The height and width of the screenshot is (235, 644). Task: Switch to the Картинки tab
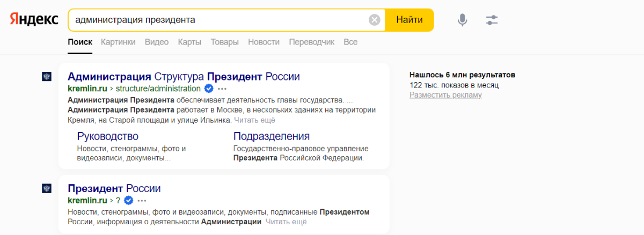(118, 42)
